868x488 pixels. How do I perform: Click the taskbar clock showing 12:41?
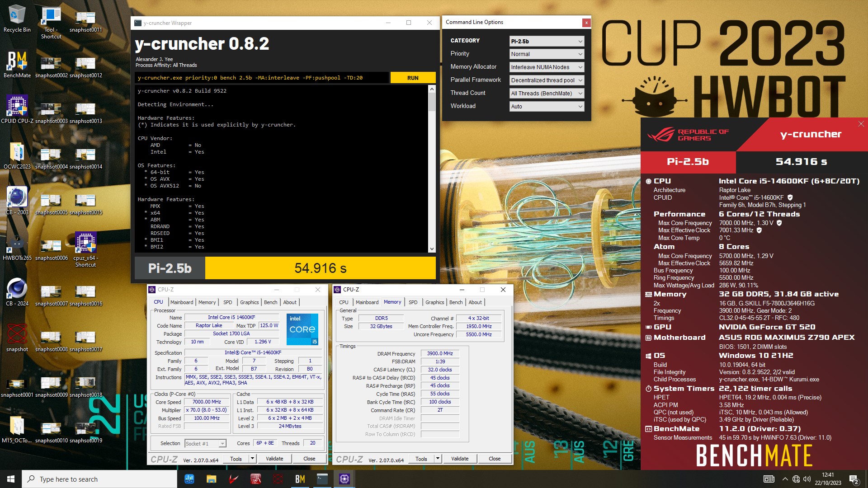(x=828, y=479)
